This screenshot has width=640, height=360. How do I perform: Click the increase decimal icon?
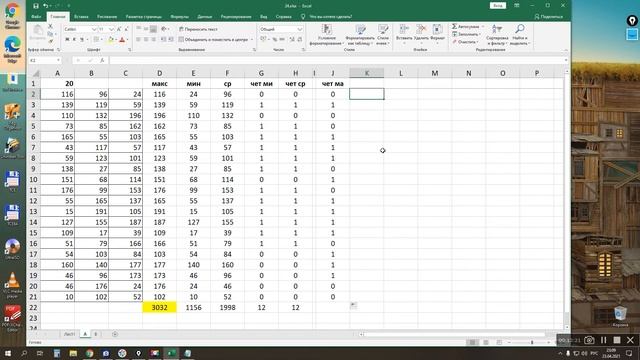(x=292, y=40)
